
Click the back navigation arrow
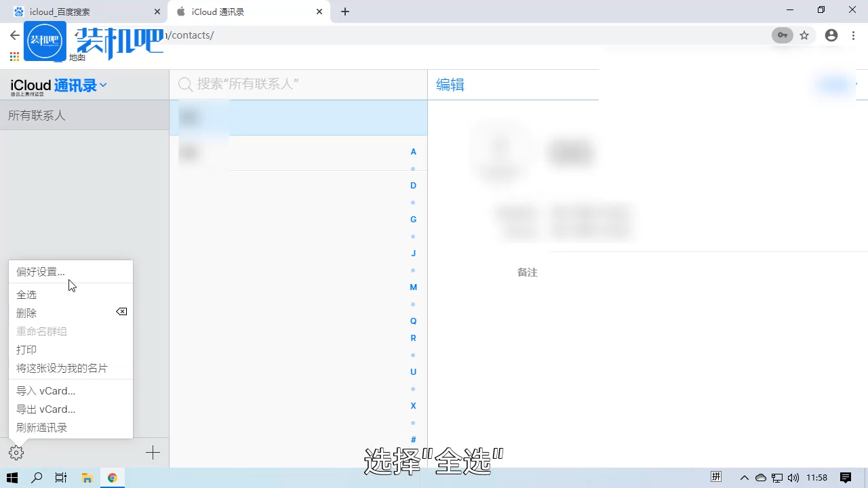tap(14, 35)
